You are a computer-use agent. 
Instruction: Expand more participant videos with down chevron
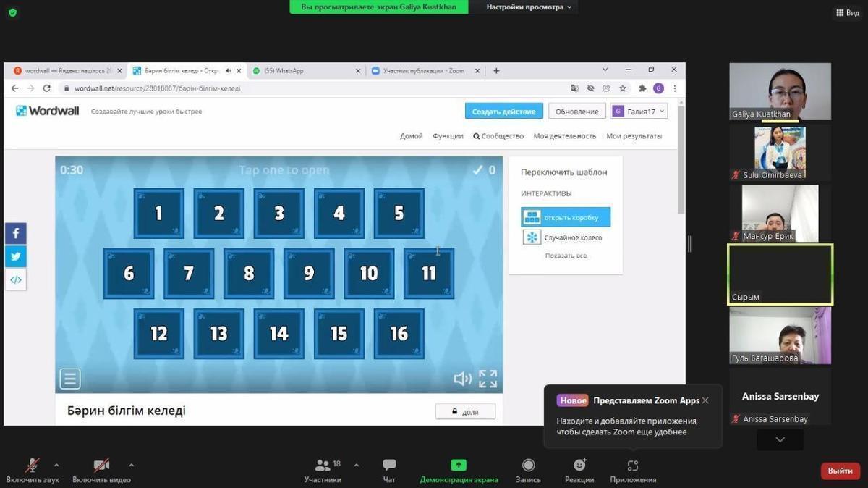(x=780, y=439)
